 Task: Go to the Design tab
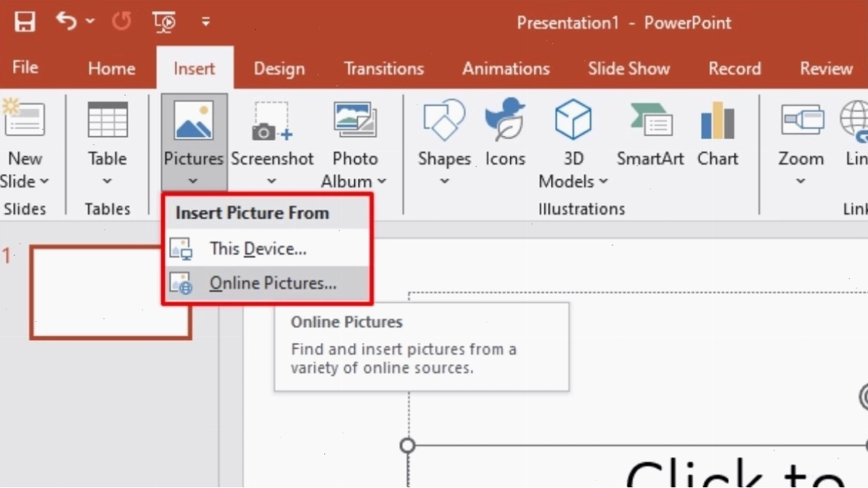pos(279,69)
